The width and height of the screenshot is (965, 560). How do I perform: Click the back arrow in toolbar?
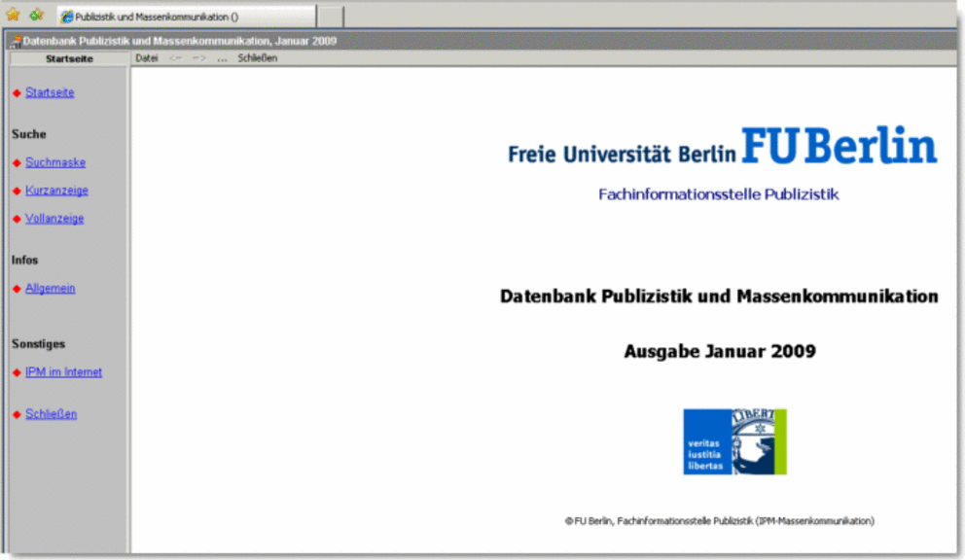point(176,58)
